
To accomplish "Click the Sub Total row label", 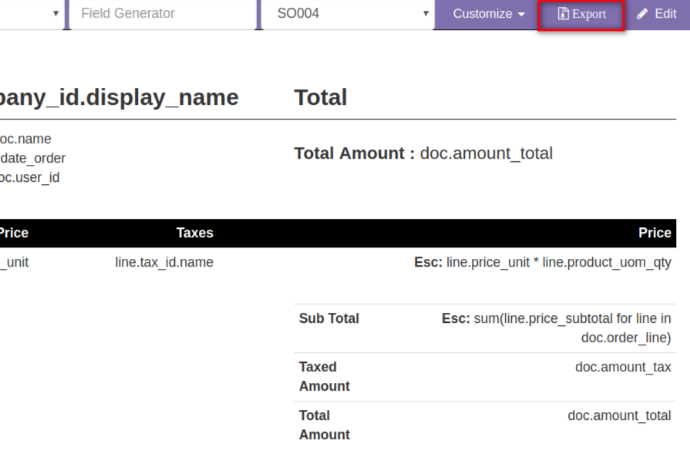I will tap(329, 318).
